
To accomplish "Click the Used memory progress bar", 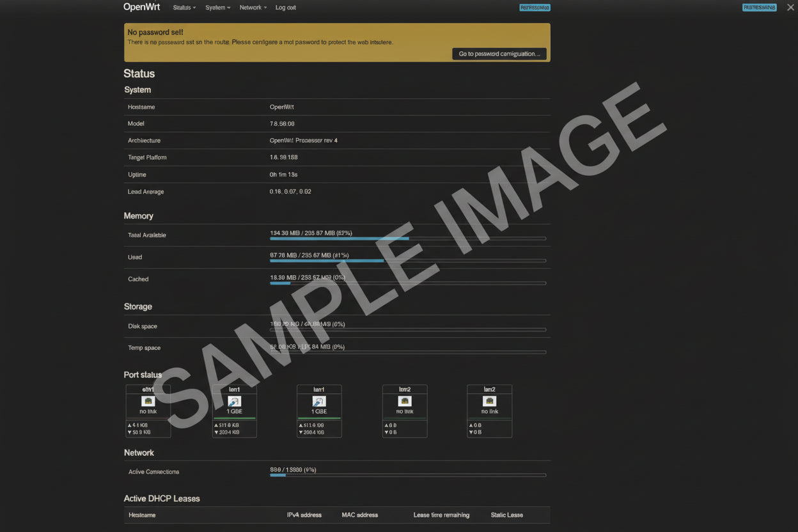I will 407,261.
